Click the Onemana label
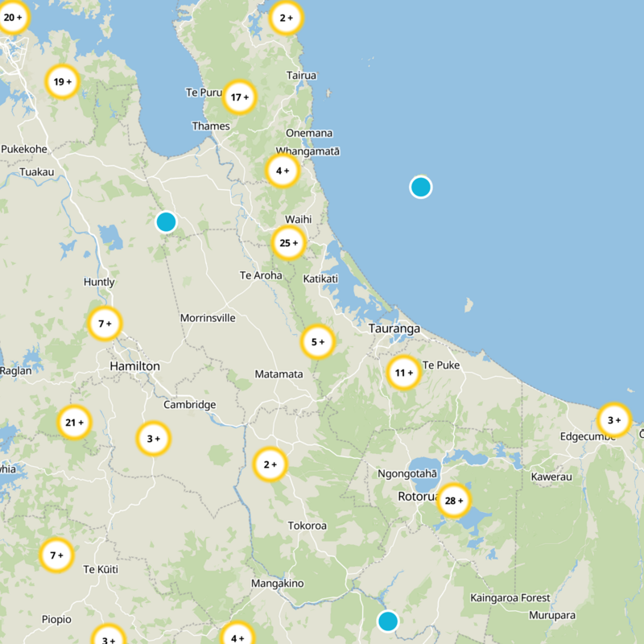Screen dimensions: 644x644 (309, 133)
